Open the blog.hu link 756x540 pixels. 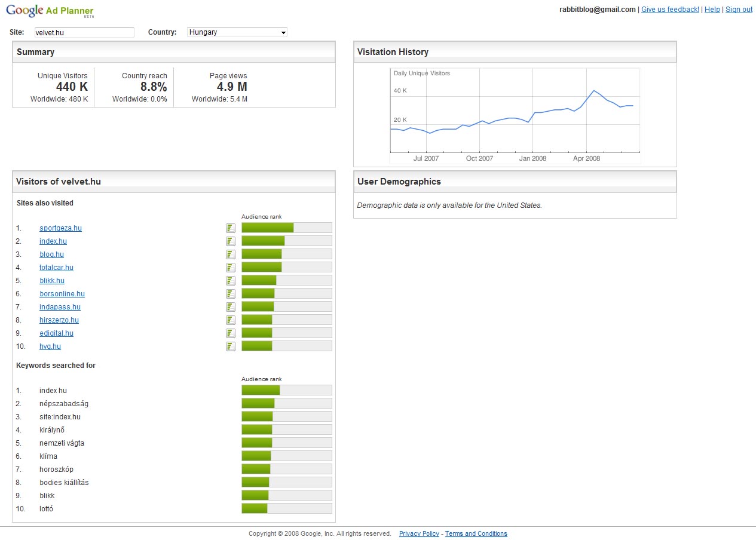[51, 254]
